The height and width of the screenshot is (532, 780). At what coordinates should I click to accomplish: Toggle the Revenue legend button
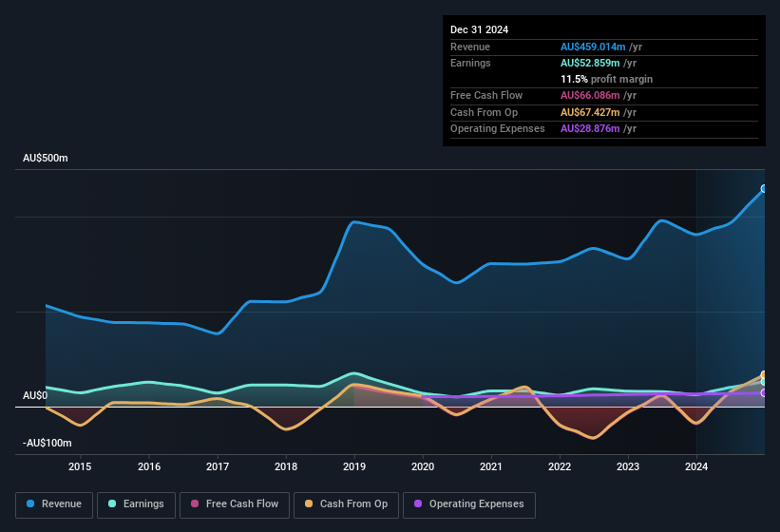pos(54,504)
